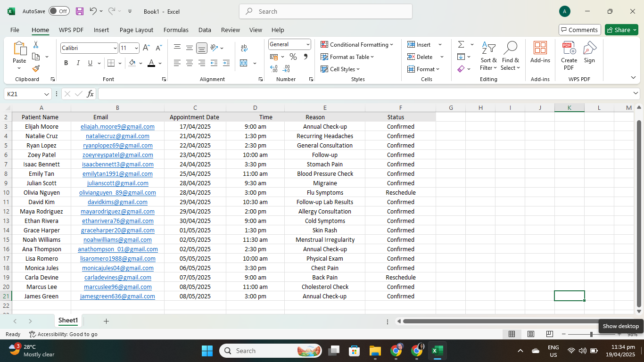Click the Paste clipboard icon
This screenshot has height=362, width=644.
[x=19, y=48]
